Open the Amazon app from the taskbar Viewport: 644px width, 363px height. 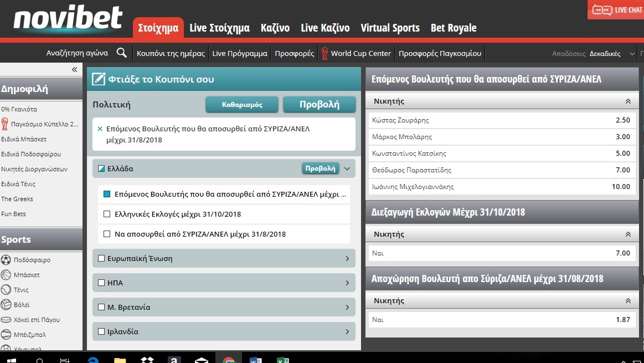click(x=174, y=360)
